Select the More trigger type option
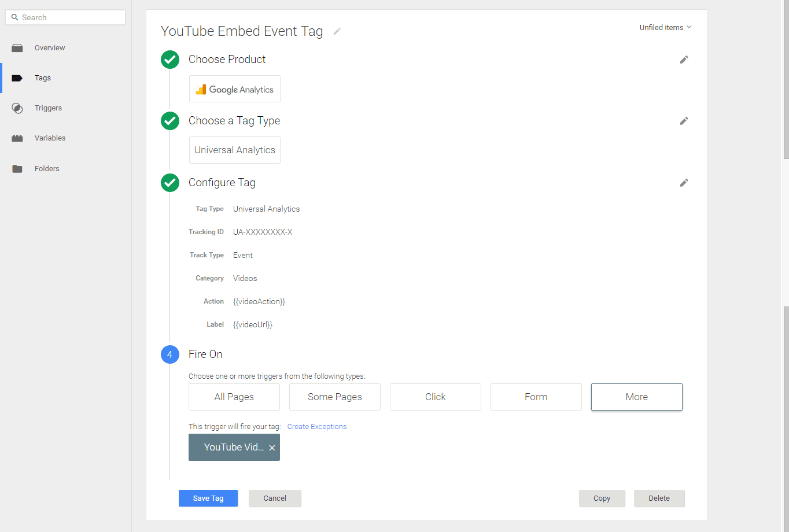Screen dimensions: 789x532 (636, 397)
